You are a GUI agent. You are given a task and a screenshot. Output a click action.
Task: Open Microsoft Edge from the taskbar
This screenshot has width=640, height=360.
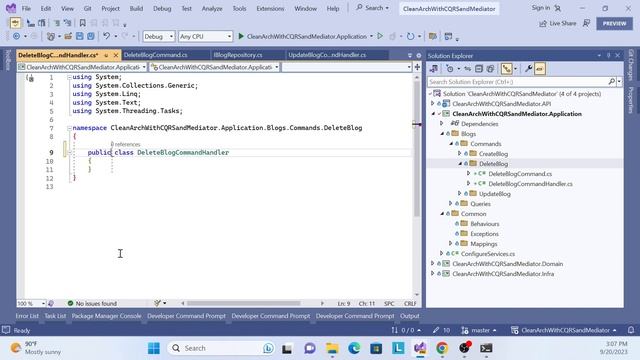point(354,348)
